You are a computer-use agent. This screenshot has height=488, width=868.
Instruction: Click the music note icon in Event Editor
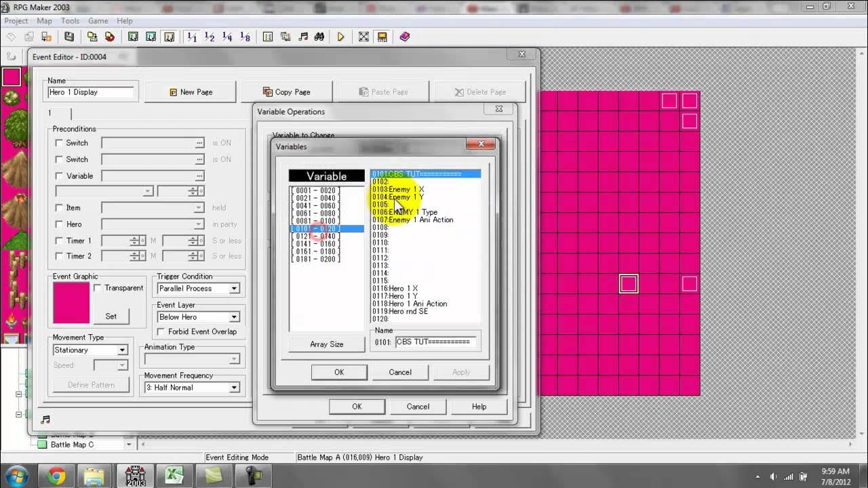[45, 420]
